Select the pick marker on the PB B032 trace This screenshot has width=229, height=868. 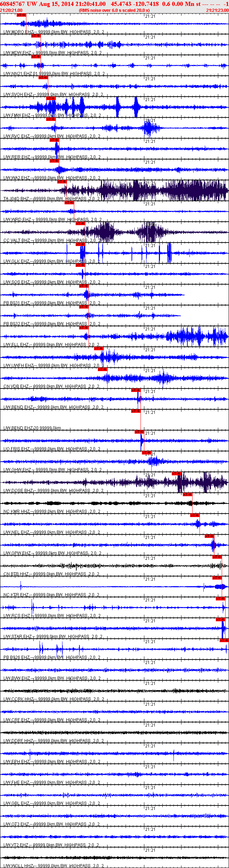tap(84, 307)
